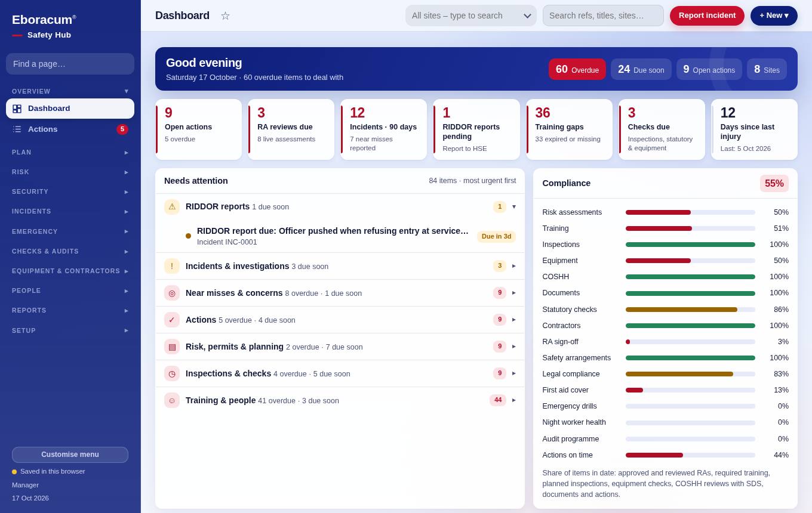The height and width of the screenshot is (513, 812).
Task: Click the RIDDOR reports warning triangle icon
Action: coord(172,207)
